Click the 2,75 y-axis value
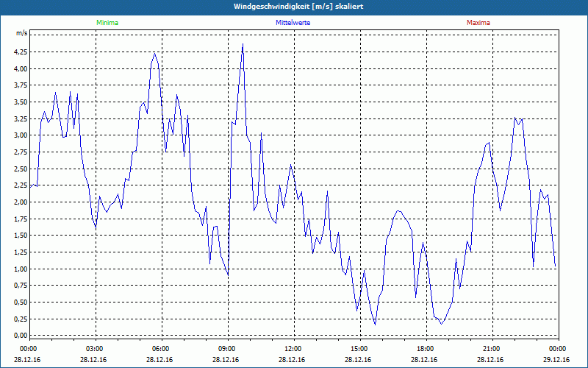The width and height of the screenshot is (588, 368). point(21,152)
